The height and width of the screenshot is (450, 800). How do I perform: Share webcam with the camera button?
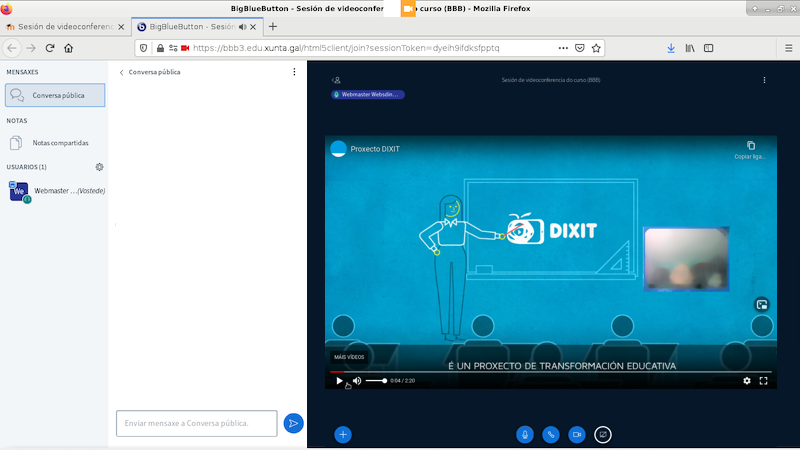coord(577,435)
